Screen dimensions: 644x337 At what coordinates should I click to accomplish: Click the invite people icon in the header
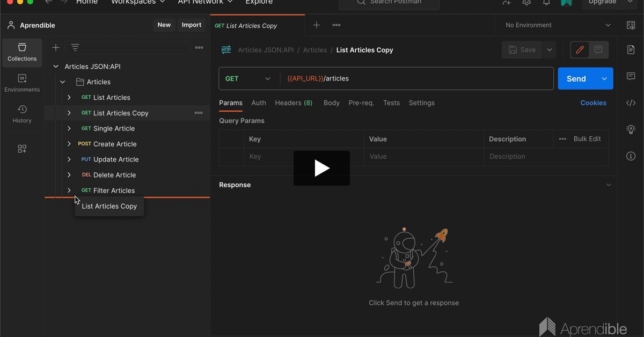tap(507, 3)
